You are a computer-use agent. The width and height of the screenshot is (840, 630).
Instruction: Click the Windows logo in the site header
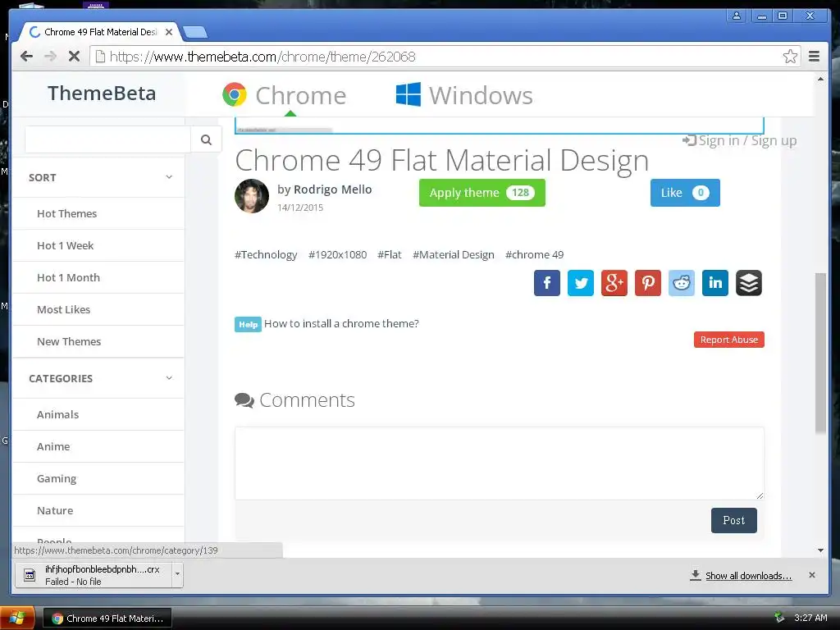[409, 95]
